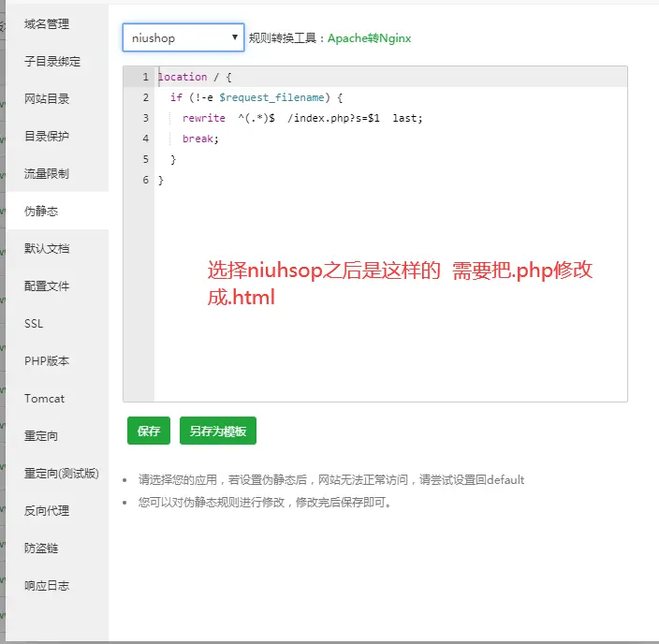Switch to the 默认文档 tab
This screenshot has width=659, height=644.
pyautogui.click(x=47, y=249)
